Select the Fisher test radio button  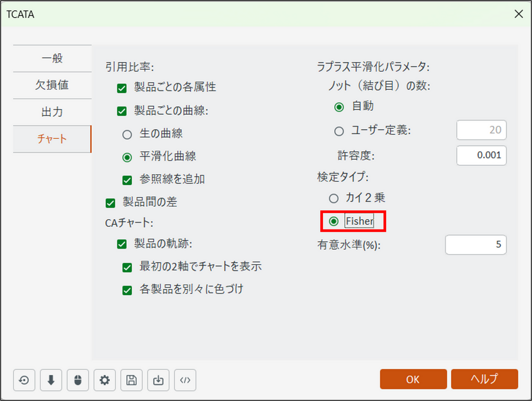[x=334, y=221]
